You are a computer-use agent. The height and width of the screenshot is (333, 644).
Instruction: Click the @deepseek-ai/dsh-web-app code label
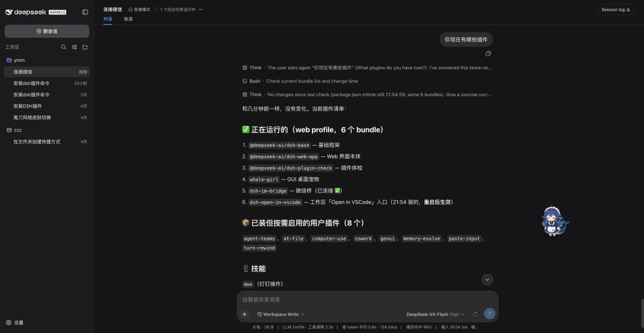pyautogui.click(x=283, y=156)
